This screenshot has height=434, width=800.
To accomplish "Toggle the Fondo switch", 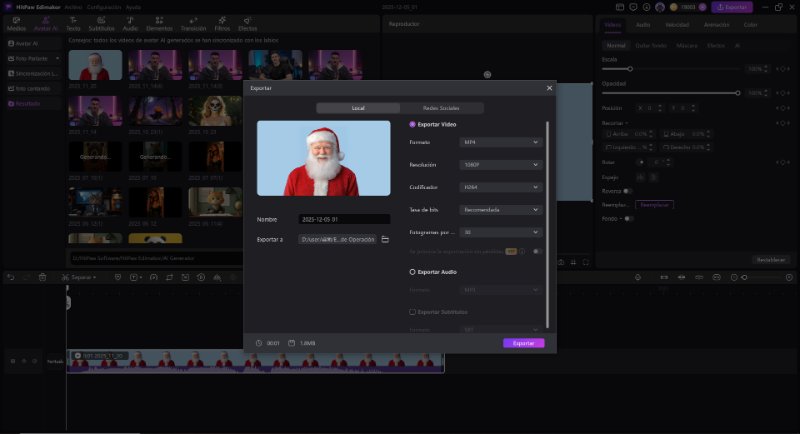I will [x=629, y=219].
